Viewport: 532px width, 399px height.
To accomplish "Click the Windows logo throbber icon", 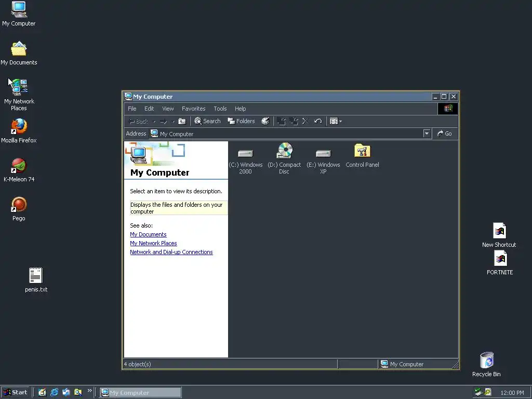I will tap(447, 109).
